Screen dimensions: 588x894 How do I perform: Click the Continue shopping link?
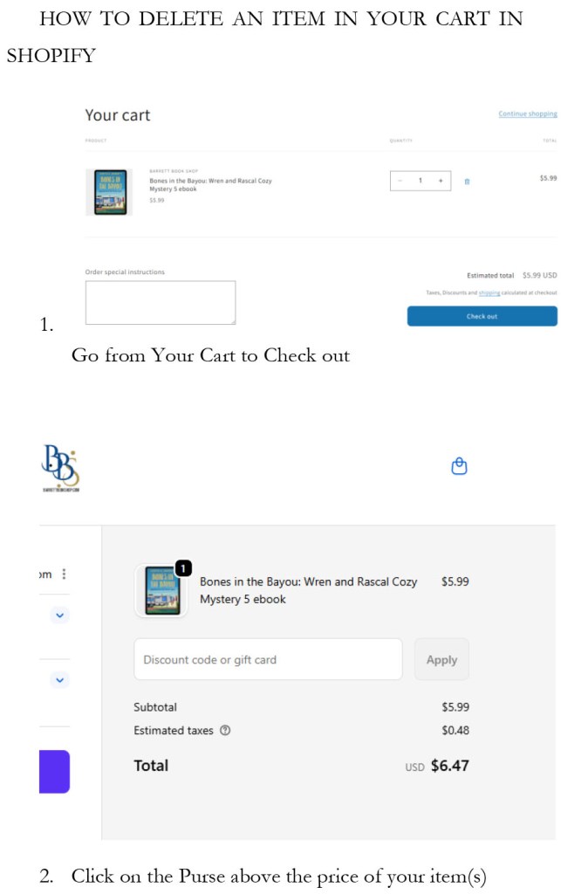[528, 114]
